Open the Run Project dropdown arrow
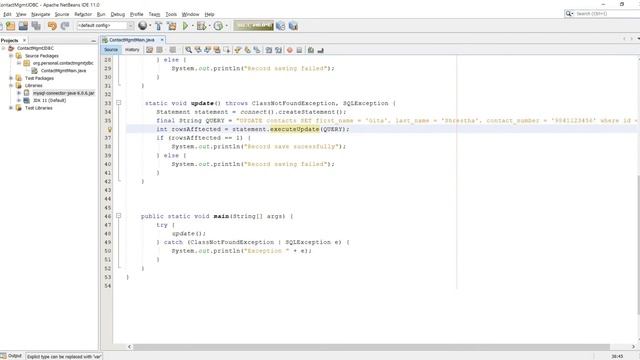Screen dimensions: 640x360 192,26
